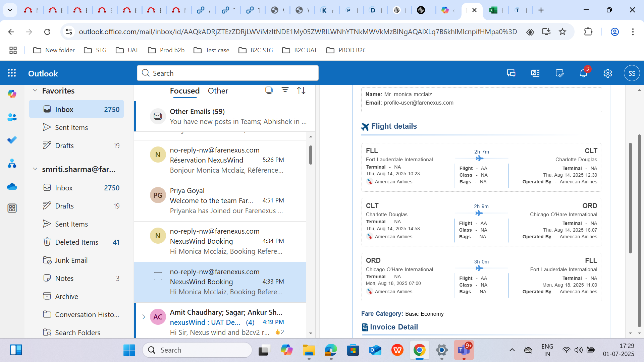
Task: Open Conversation History folder
Action: [76, 314]
